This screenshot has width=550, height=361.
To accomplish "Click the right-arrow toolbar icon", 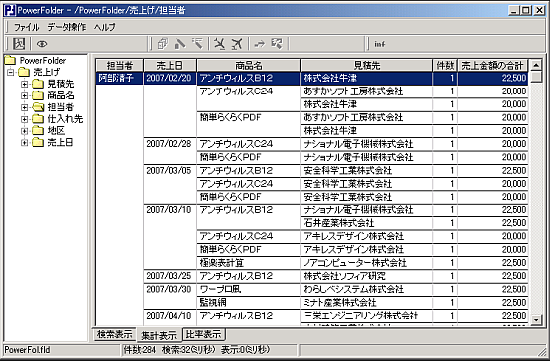I will (260, 44).
